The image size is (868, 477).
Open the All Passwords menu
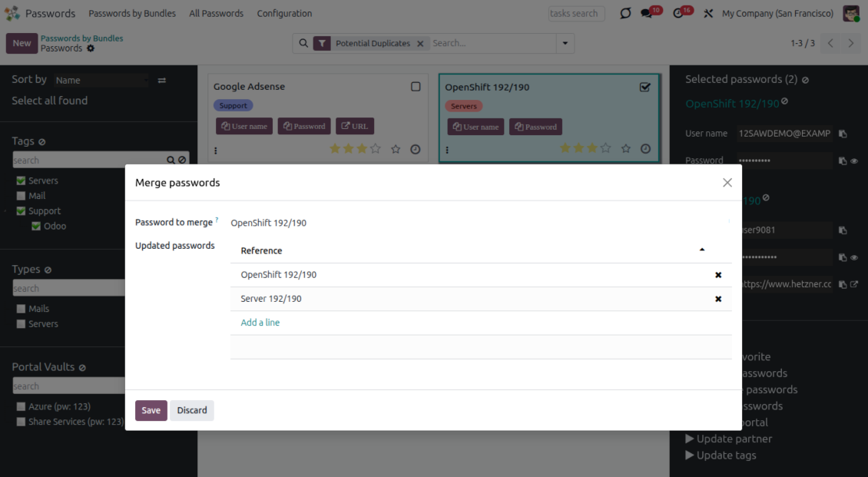click(x=216, y=14)
